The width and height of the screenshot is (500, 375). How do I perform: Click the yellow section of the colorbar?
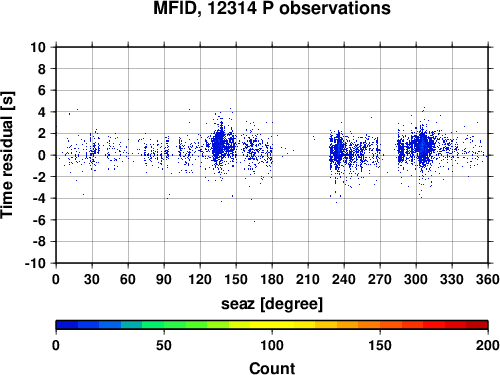pyautogui.click(x=272, y=325)
